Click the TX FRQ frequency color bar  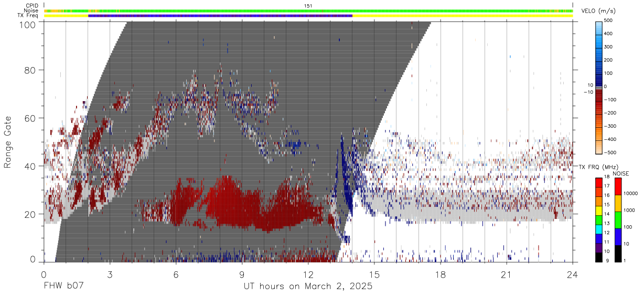pyautogui.click(x=598, y=220)
